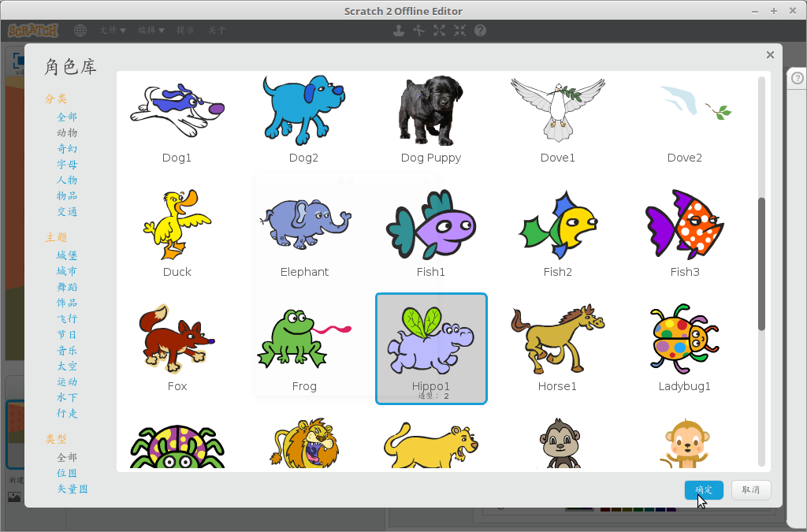Choose the Ladybug1 sprite

(685, 348)
